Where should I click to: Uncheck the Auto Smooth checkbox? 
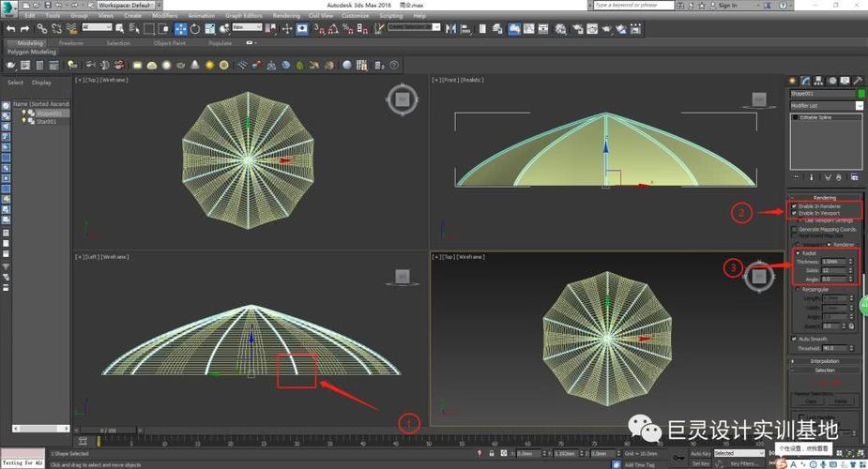(795, 340)
